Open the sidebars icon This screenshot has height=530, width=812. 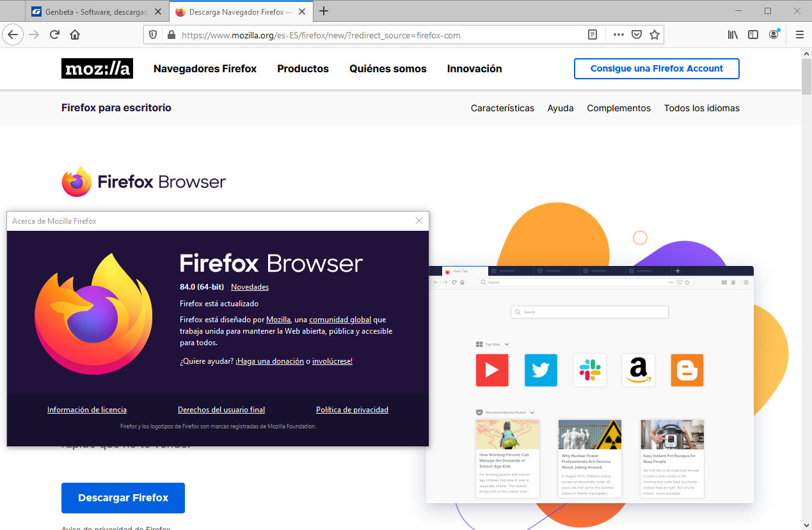[753, 35]
